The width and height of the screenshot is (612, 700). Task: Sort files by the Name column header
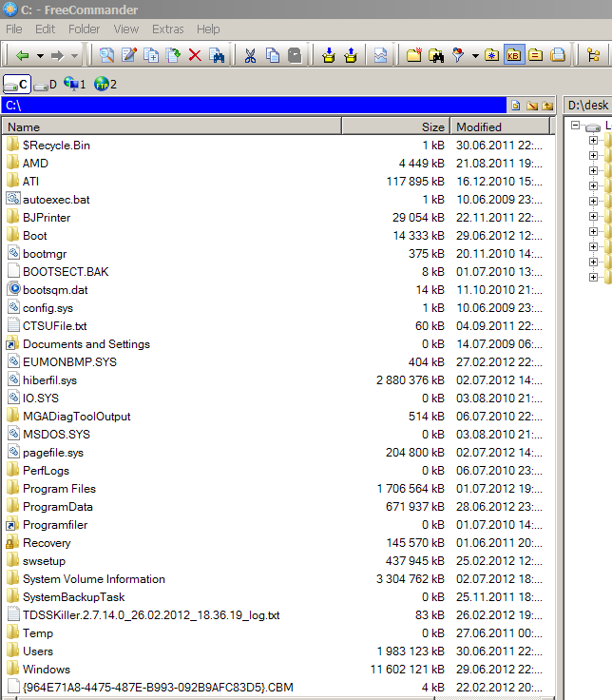coord(172,126)
